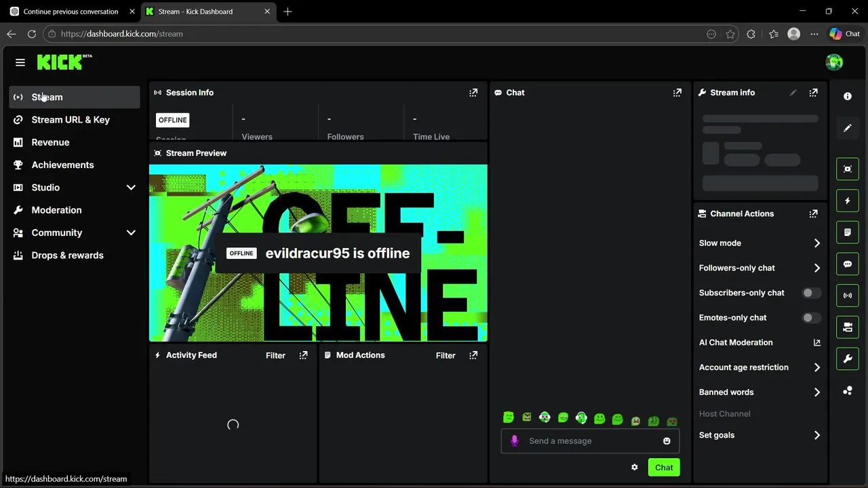Click the Host Channel option

(x=724, y=413)
